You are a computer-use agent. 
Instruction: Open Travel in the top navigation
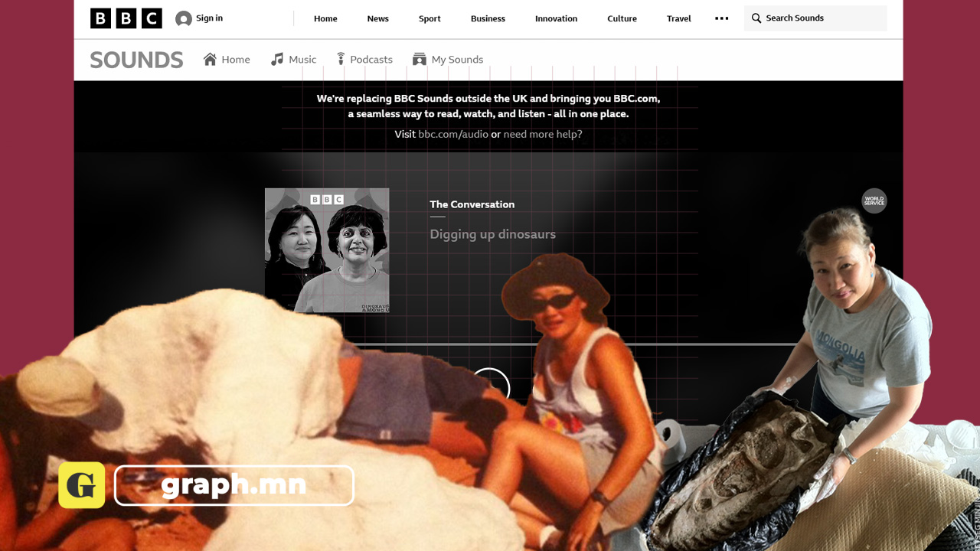[678, 18]
